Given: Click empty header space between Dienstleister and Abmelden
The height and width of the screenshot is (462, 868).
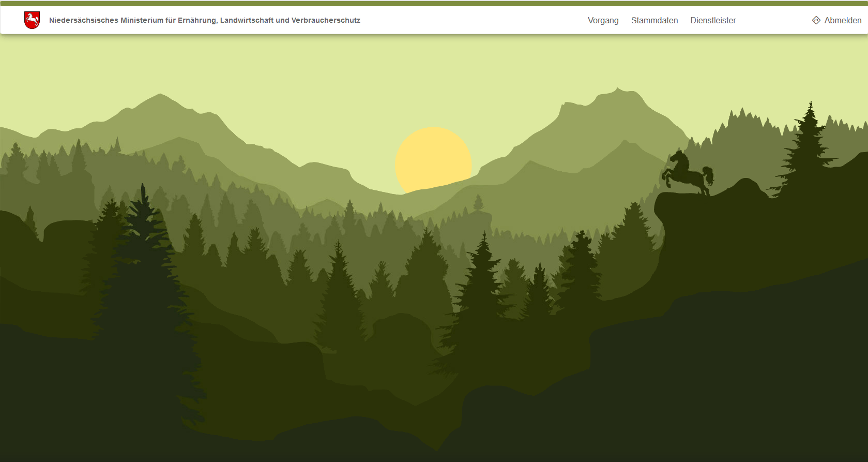Looking at the screenshot, I should (773, 20).
